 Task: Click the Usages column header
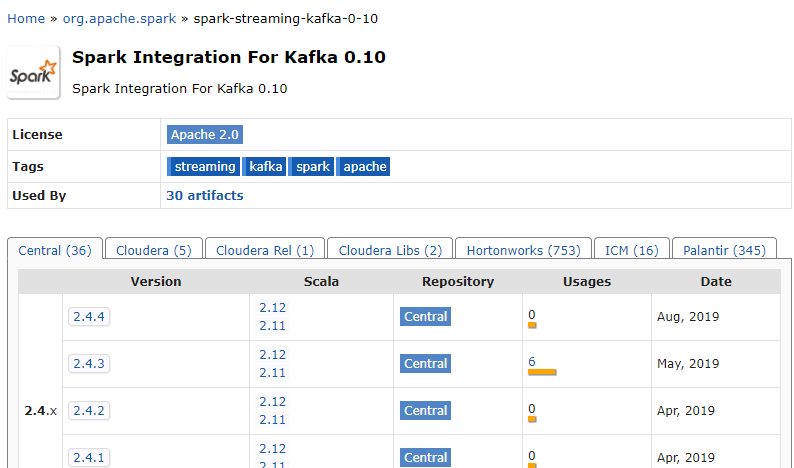tap(587, 282)
